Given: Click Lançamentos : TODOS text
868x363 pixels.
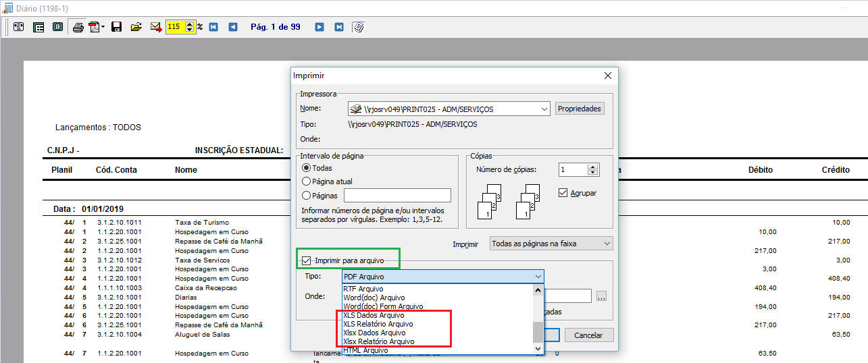Looking at the screenshot, I should pyautogui.click(x=98, y=127).
